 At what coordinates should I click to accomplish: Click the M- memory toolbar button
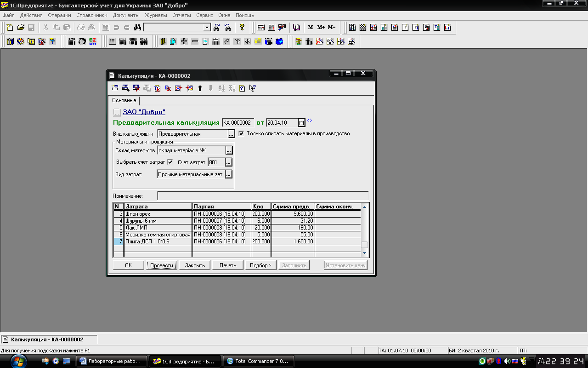[332, 28]
